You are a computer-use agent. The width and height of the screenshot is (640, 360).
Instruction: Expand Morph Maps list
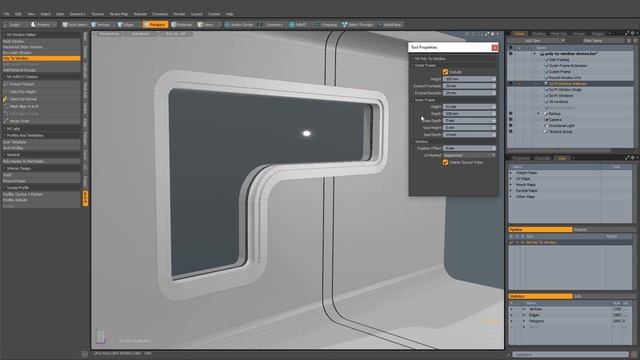[511, 184]
